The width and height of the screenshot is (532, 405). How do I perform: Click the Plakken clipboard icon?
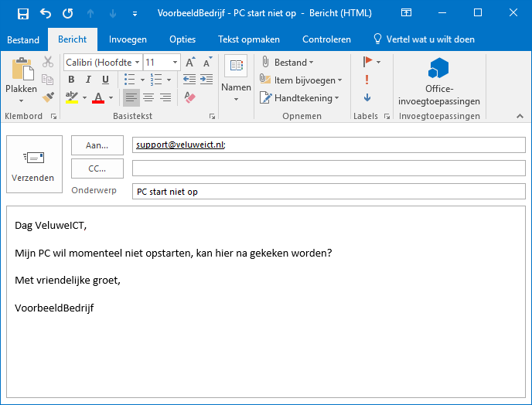(22, 70)
